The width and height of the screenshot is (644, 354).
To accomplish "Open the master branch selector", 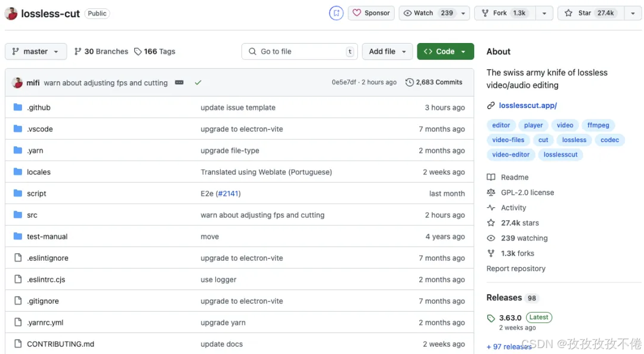I will point(36,51).
